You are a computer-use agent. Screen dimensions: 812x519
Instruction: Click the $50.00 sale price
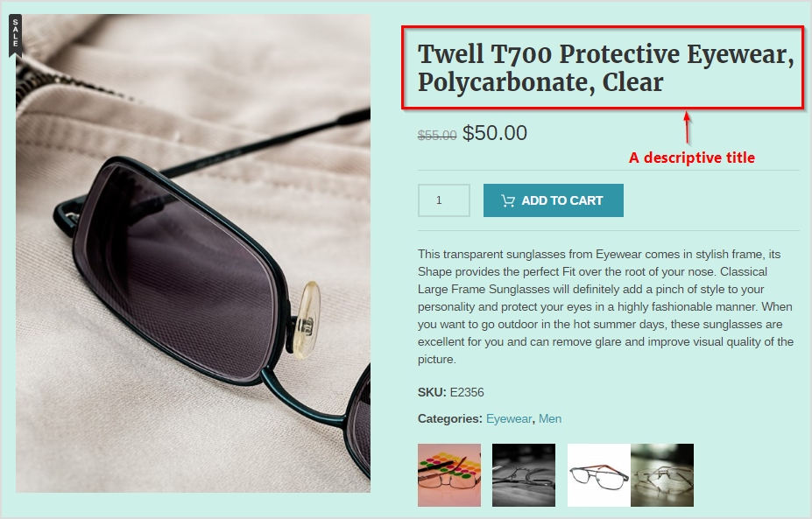pos(495,133)
